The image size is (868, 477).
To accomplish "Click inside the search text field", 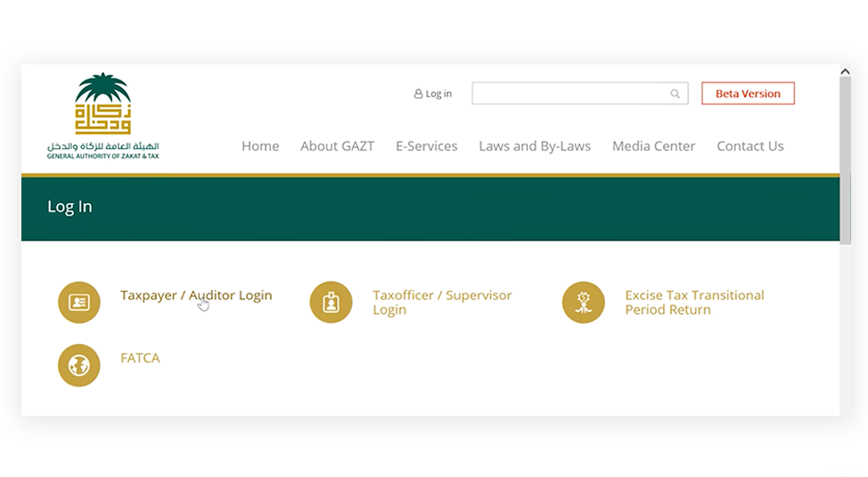I will 570,94.
